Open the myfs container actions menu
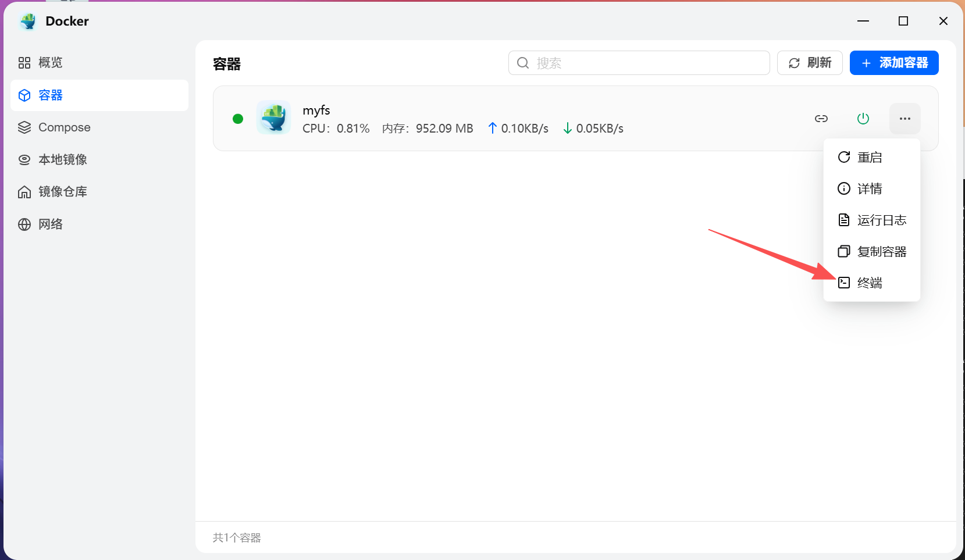 (x=905, y=118)
